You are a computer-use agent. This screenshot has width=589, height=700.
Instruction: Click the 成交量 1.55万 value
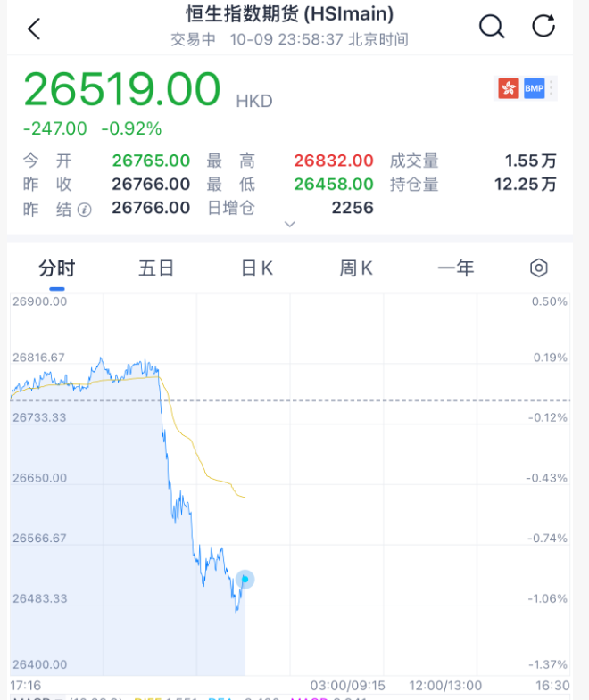[530, 161]
